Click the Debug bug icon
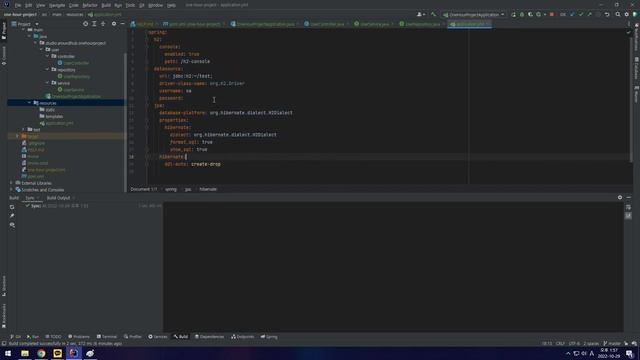The height and width of the screenshot is (360, 640). (522, 15)
